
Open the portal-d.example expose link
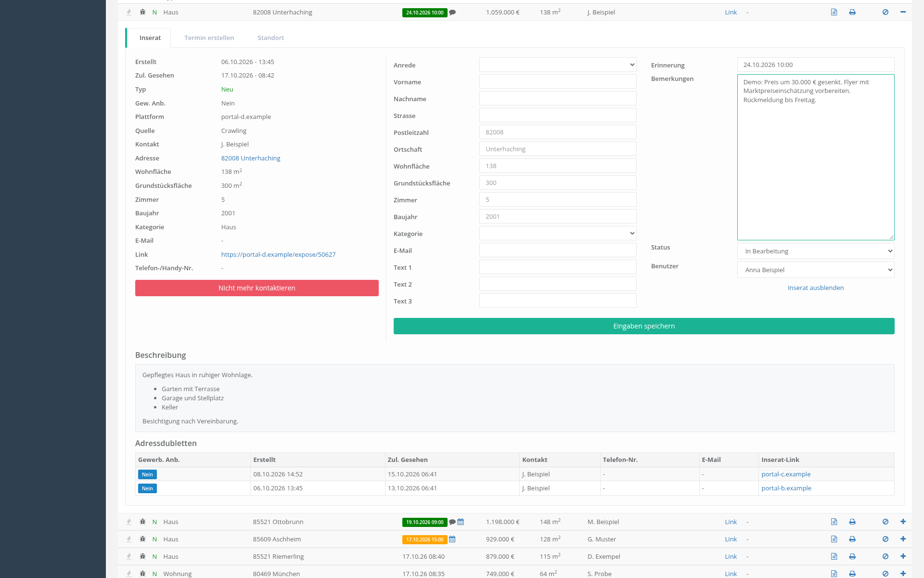279,254
